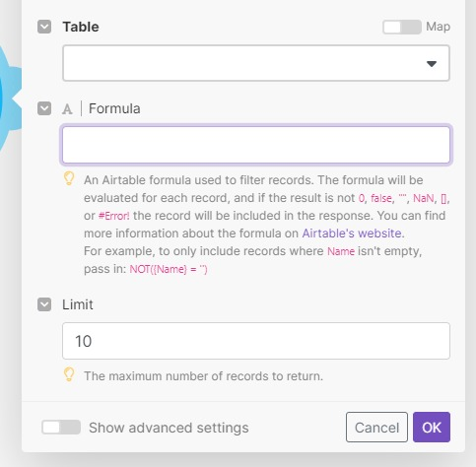Toggle the Map switch for Table
476x467 pixels.
click(402, 27)
